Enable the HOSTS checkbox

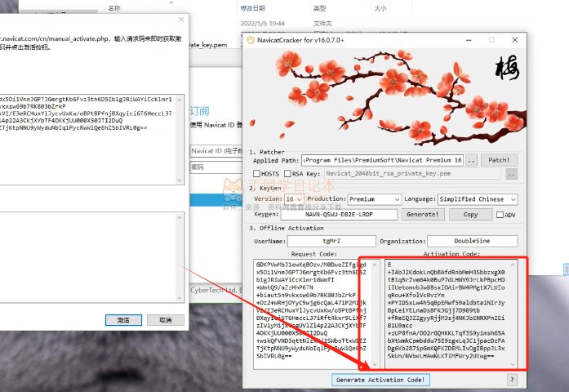[256, 173]
